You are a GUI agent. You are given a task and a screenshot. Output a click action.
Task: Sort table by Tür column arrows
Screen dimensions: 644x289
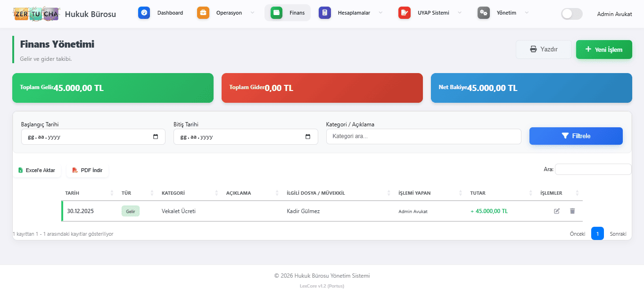click(152, 193)
